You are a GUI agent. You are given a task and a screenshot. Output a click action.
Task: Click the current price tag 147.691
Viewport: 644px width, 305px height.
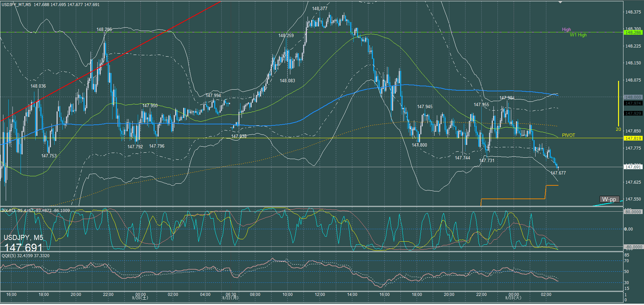click(633, 167)
